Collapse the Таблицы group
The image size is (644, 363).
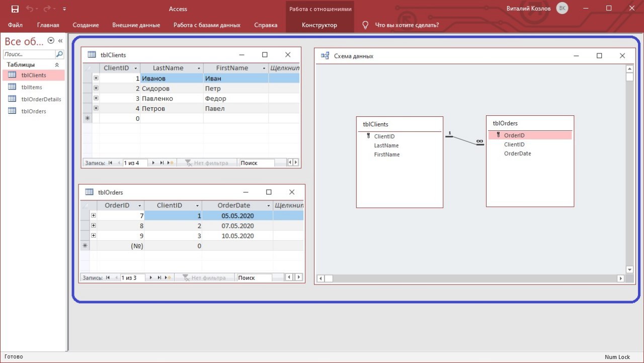pos(57,65)
